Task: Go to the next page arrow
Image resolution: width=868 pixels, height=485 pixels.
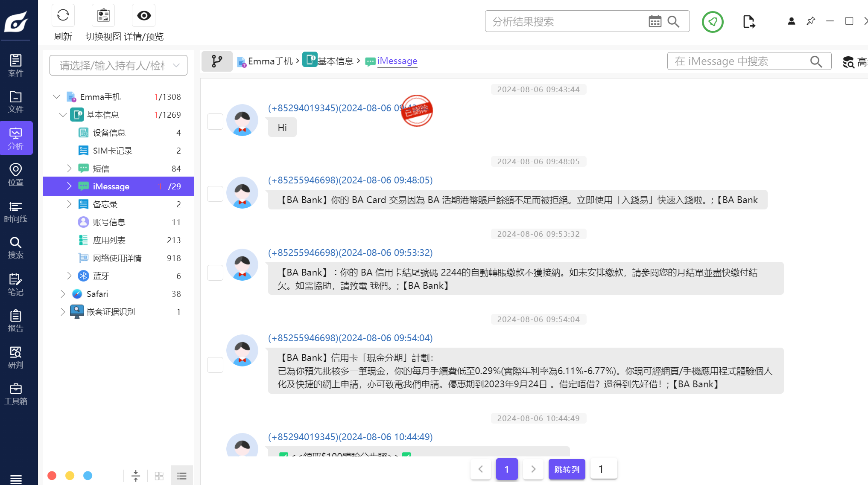Action: coord(533,469)
